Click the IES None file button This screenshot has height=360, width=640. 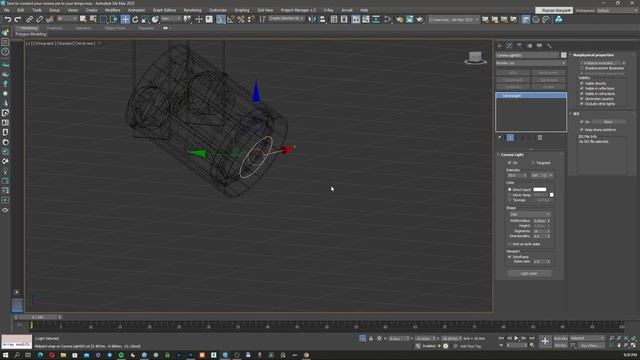pos(608,122)
